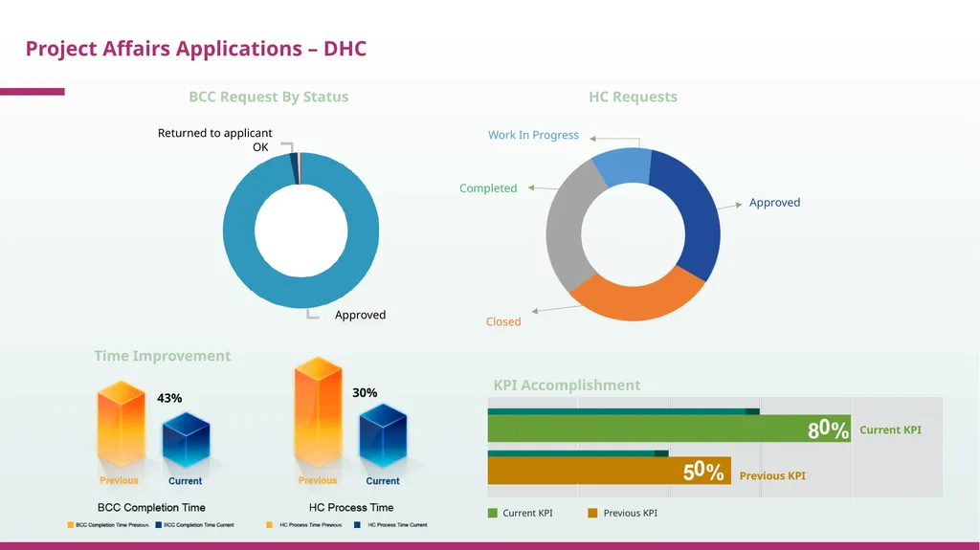Click the thin dark-blue slice of BCC donut
The image size is (980, 550).
point(294,168)
